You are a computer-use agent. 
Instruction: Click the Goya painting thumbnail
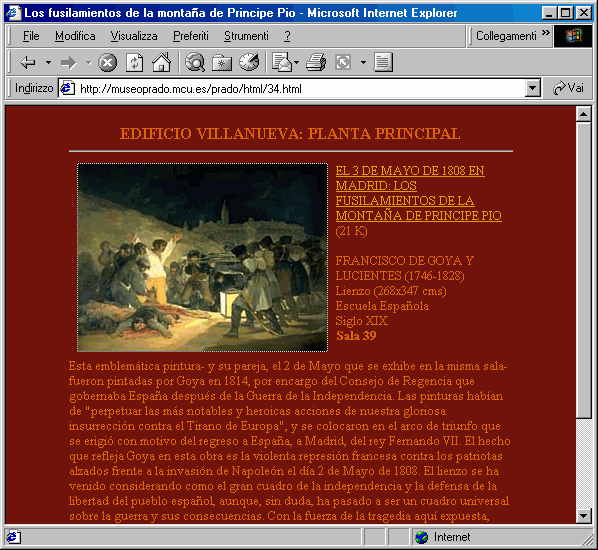[x=203, y=257]
